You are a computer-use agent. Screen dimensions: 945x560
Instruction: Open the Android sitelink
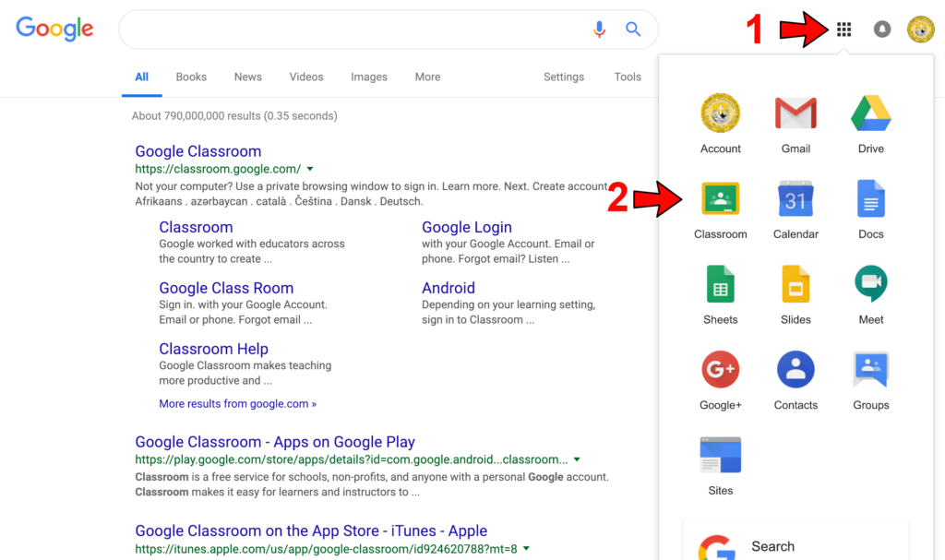click(x=449, y=288)
